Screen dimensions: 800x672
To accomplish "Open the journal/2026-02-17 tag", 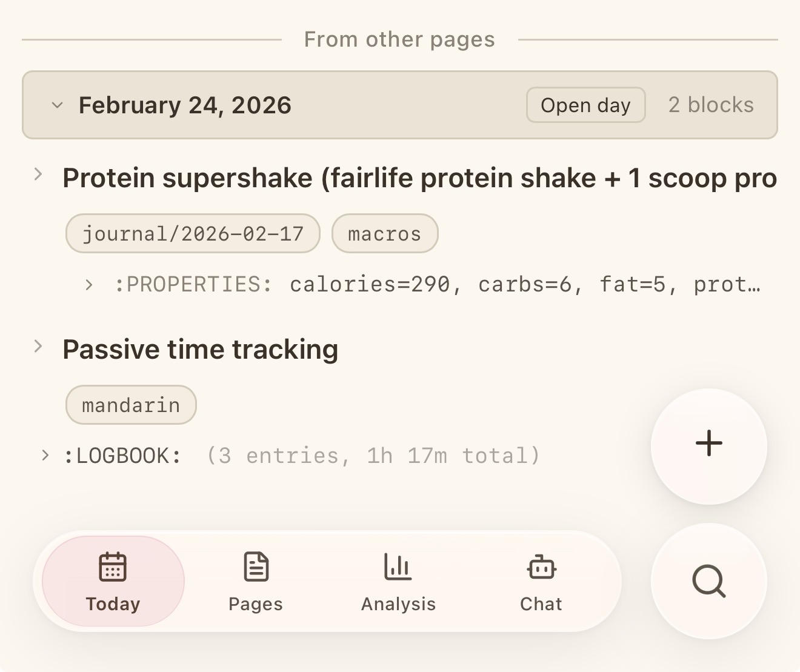I will pyautogui.click(x=193, y=233).
